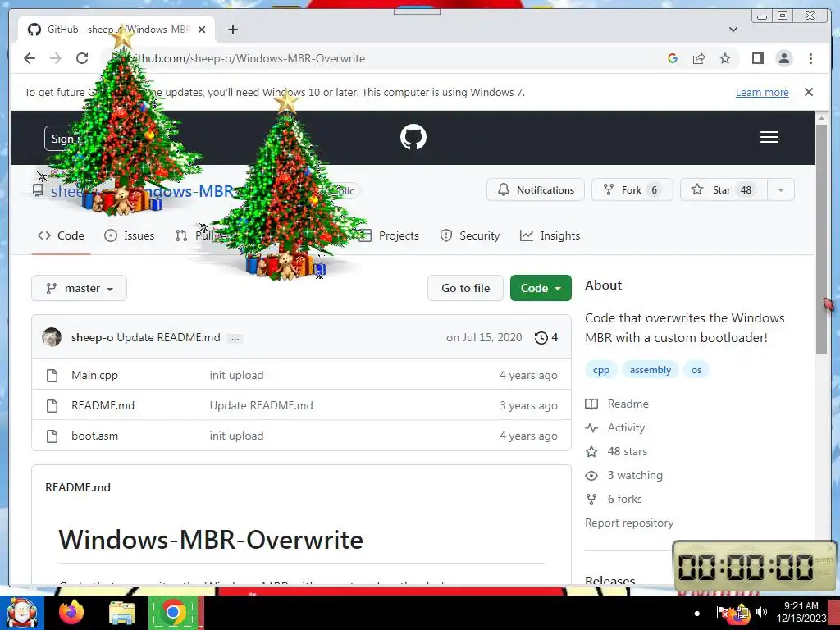The width and height of the screenshot is (840, 630).
Task: Open the Update README.md commit message
Action: tap(169, 337)
